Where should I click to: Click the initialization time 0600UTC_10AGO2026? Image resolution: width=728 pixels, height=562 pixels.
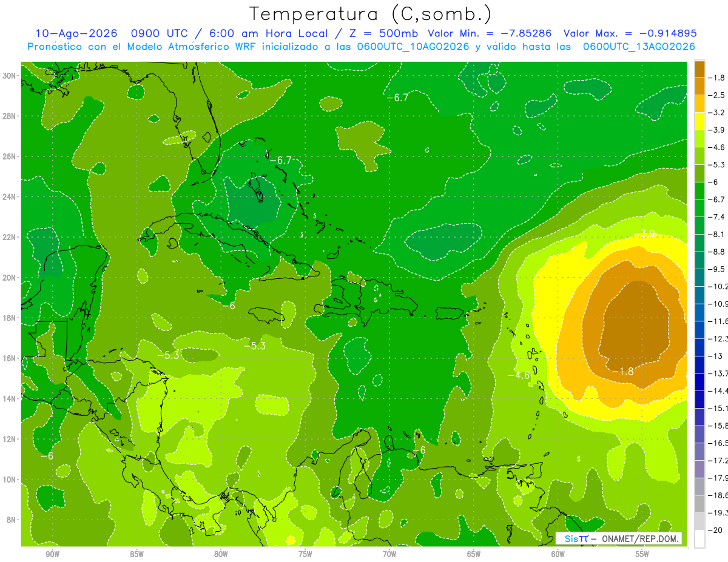(x=413, y=46)
